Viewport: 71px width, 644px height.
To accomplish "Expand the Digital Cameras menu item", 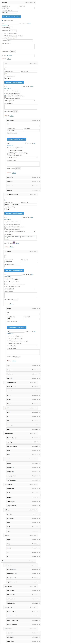I will pyautogui.click(x=39, y=387).
